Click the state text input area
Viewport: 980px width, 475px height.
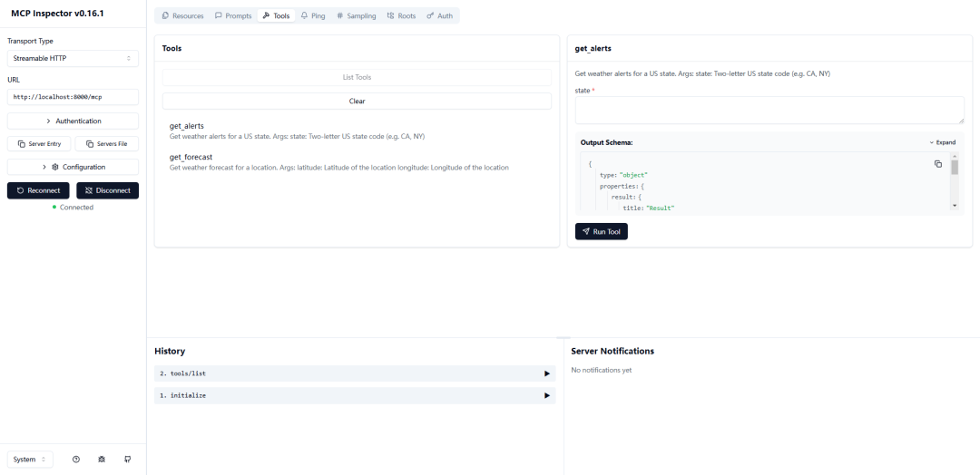click(769, 110)
